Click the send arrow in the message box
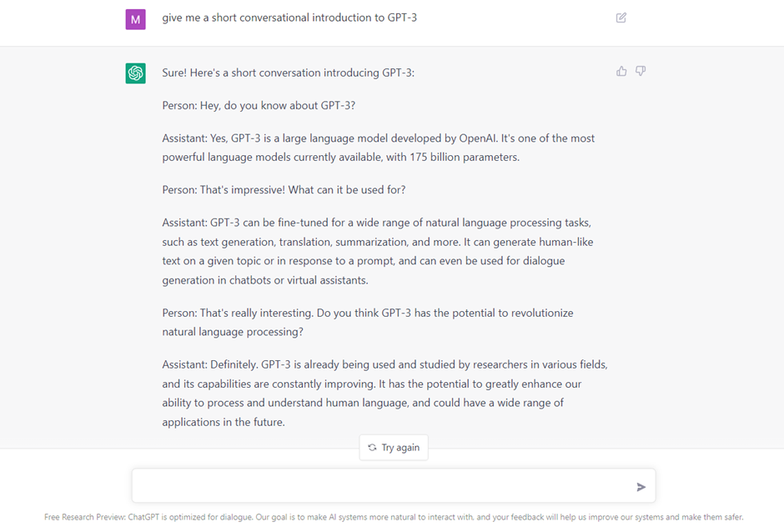This screenshot has width=784, height=532. click(x=641, y=486)
